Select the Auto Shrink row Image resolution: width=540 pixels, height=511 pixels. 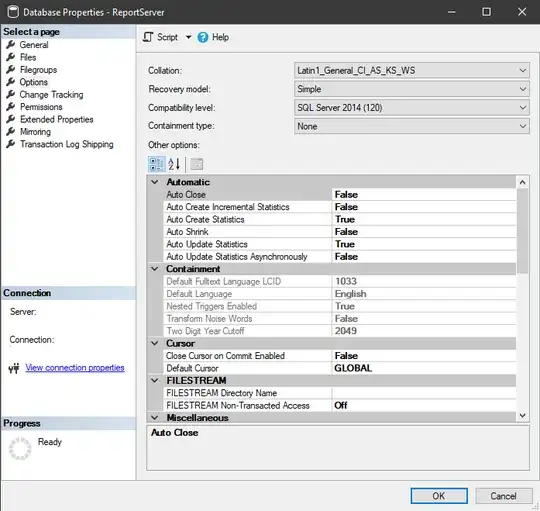[x=340, y=232]
